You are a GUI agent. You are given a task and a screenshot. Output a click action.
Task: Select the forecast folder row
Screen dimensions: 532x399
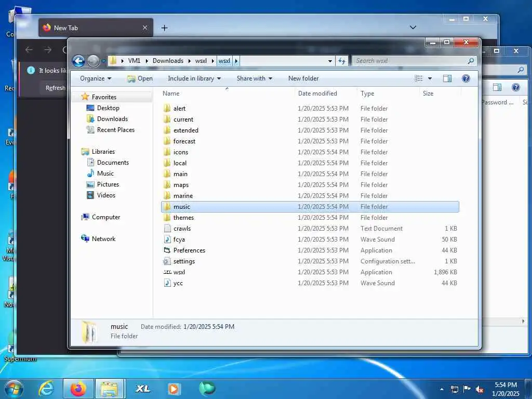pyautogui.click(x=310, y=141)
